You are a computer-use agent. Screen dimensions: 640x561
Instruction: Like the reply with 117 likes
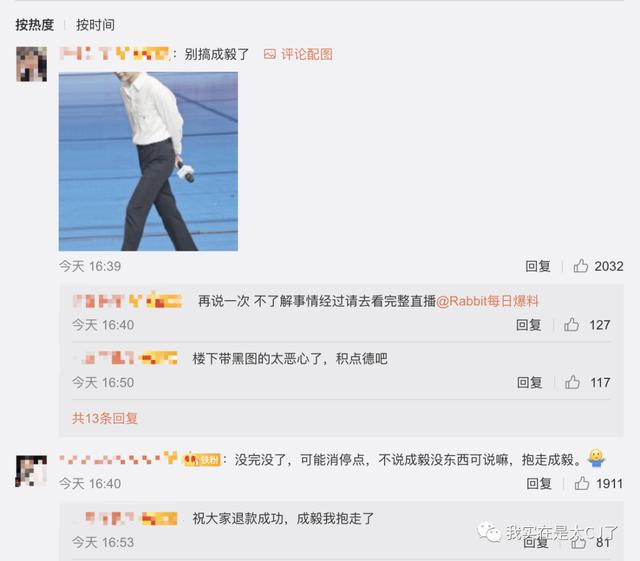tap(572, 383)
